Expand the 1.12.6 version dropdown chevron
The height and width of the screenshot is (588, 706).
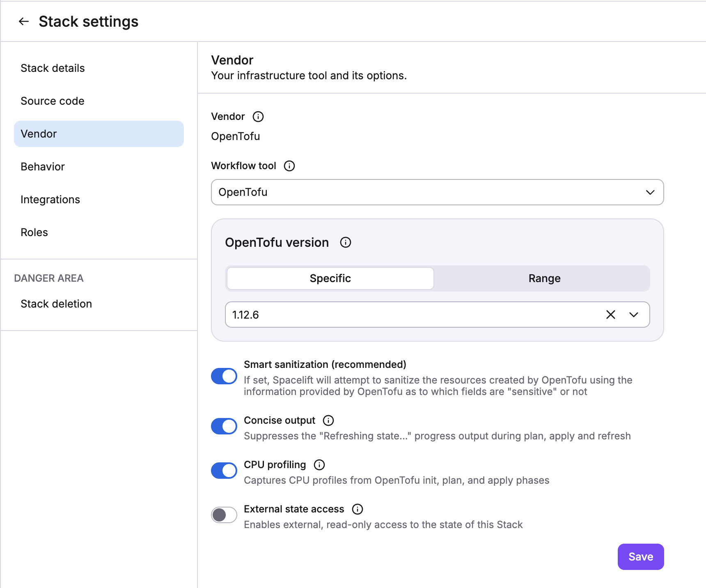pyautogui.click(x=634, y=315)
